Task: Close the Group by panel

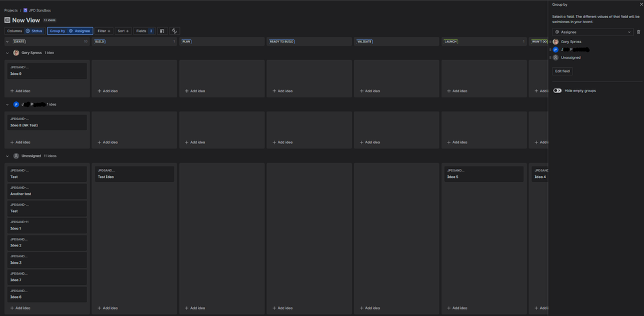Action: click(641, 4)
